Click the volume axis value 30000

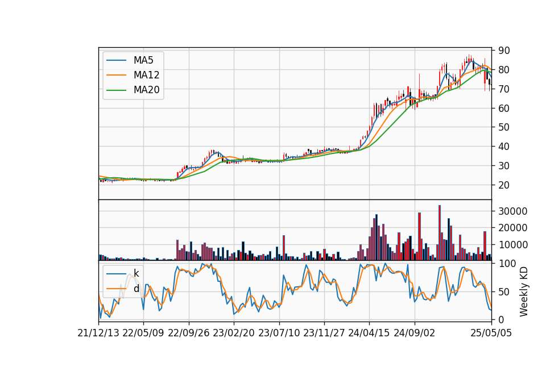(x=513, y=211)
